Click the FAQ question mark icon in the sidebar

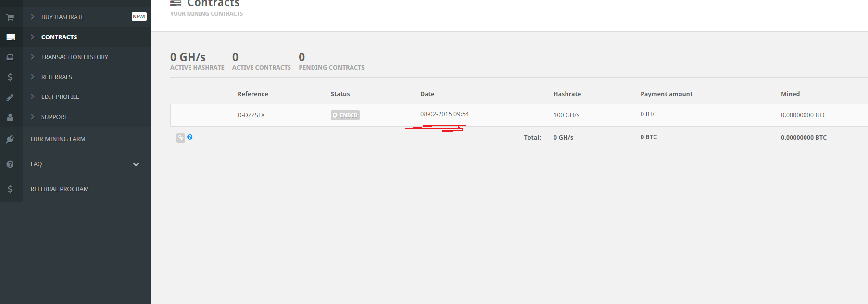10,164
